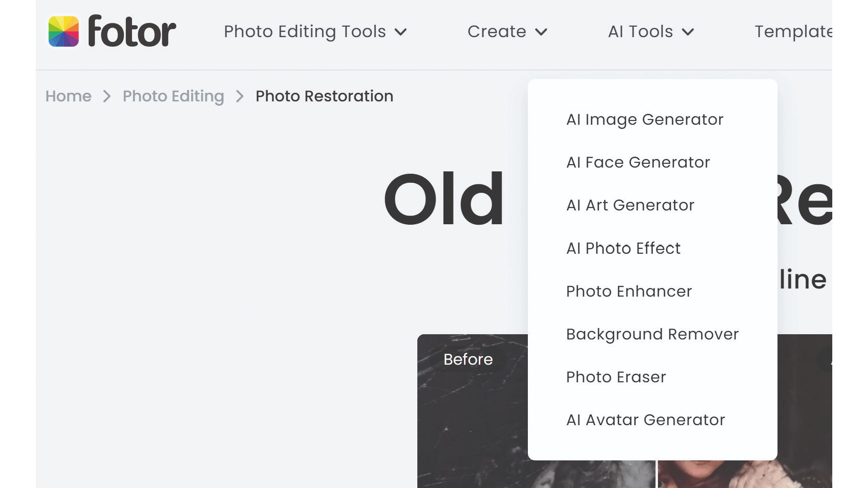Click the Before label badge

pyautogui.click(x=468, y=359)
